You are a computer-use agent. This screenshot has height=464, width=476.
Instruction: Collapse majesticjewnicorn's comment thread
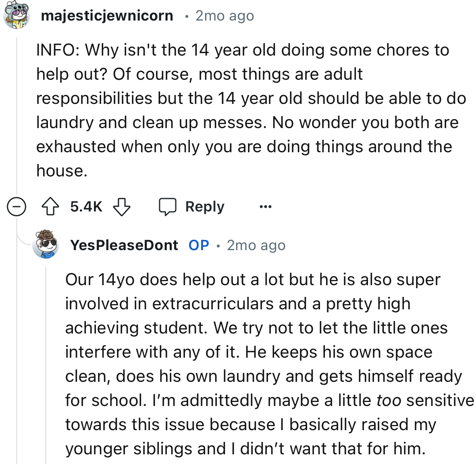click(16, 206)
